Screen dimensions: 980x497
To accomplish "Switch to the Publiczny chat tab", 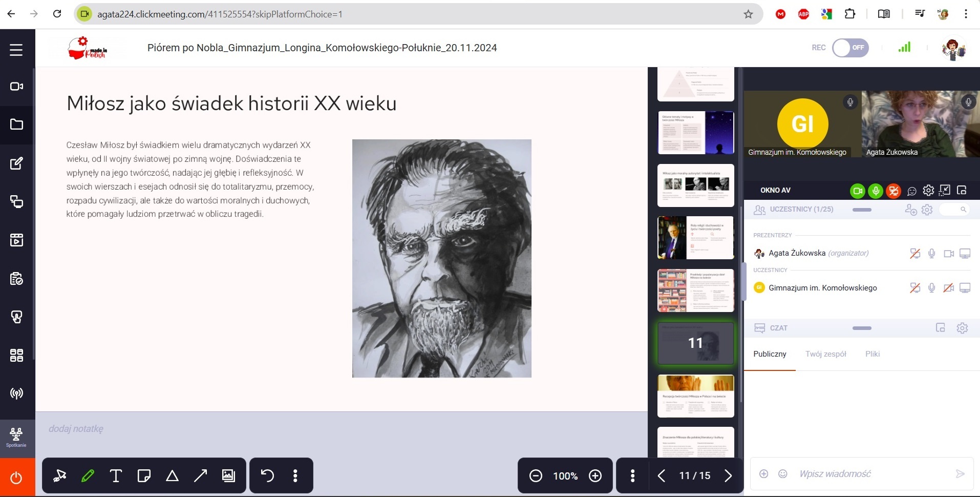I will tap(770, 354).
